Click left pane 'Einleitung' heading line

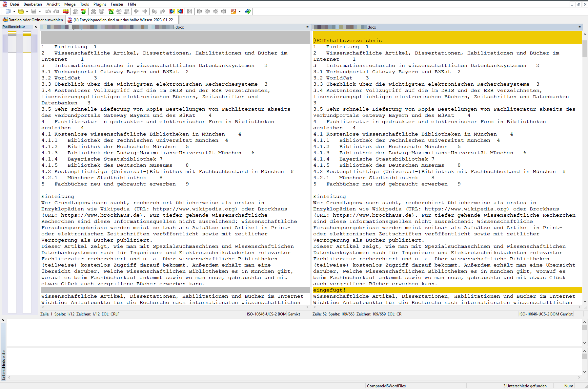tap(58, 196)
